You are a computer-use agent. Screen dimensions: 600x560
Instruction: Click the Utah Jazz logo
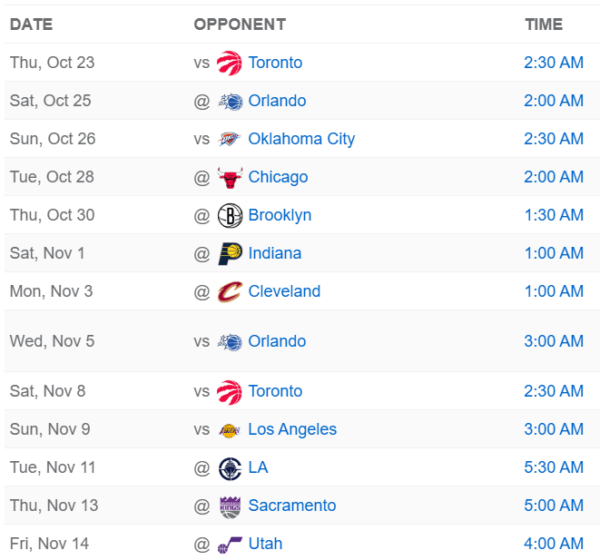click(x=230, y=543)
